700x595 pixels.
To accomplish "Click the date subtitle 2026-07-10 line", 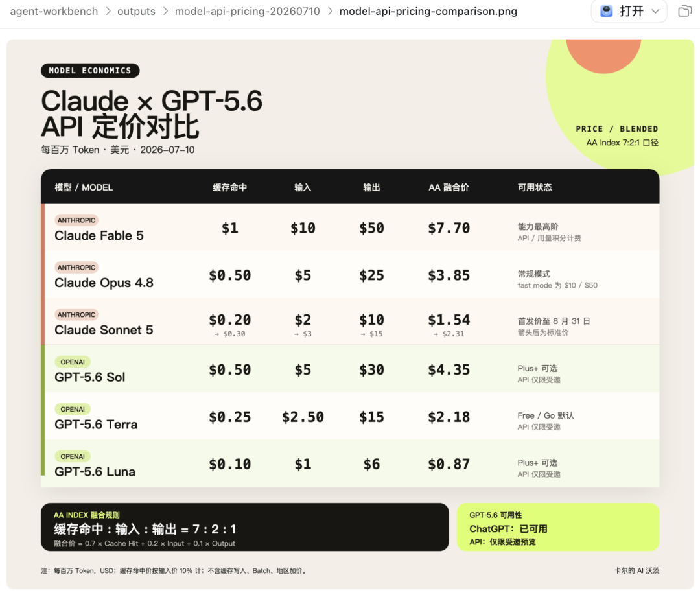I will click(118, 150).
